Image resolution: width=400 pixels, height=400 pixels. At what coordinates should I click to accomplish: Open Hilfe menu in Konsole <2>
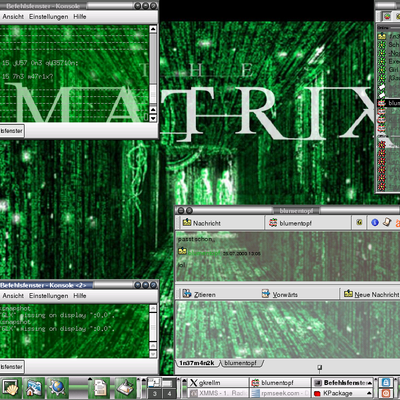pyautogui.click(x=80, y=296)
